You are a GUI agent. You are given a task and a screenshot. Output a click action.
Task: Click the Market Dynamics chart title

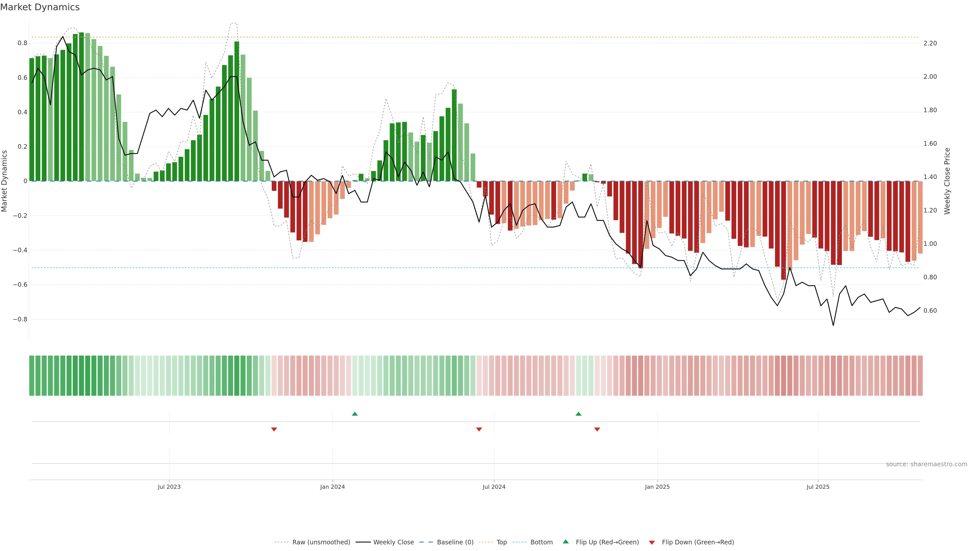40,7
